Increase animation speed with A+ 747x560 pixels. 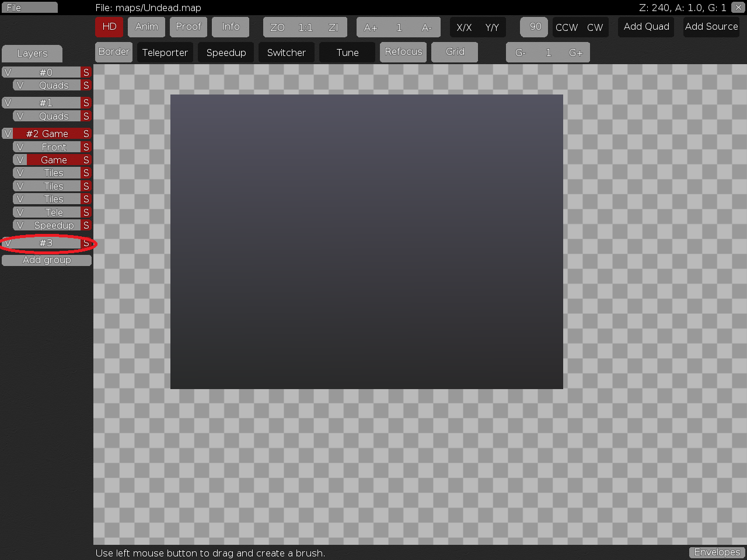(371, 27)
